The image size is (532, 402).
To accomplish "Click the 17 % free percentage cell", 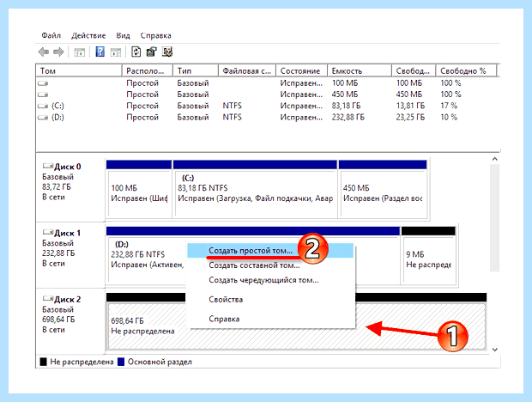I will click(x=449, y=106).
